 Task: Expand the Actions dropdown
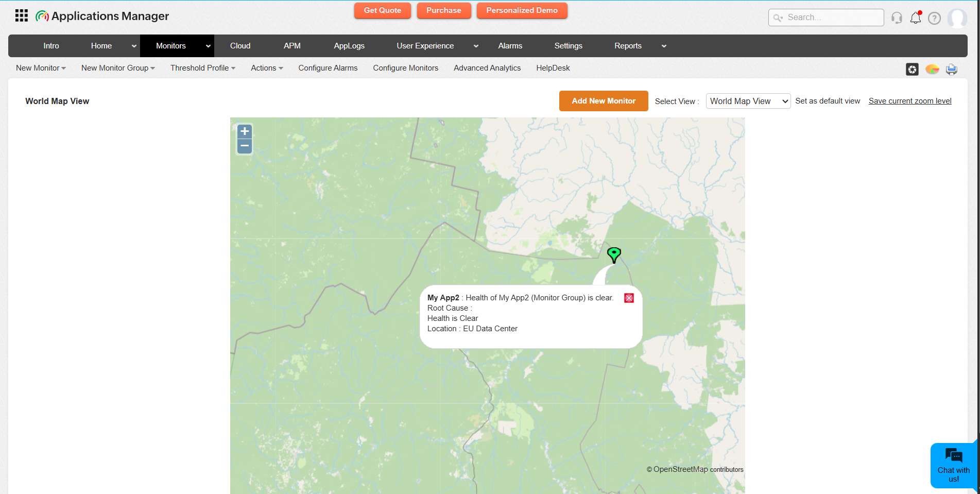click(266, 67)
